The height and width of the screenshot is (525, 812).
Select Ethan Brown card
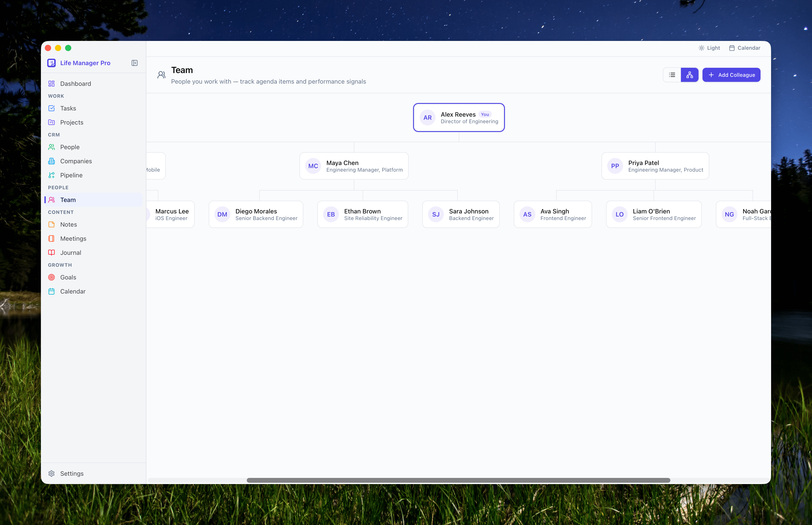(362, 215)
